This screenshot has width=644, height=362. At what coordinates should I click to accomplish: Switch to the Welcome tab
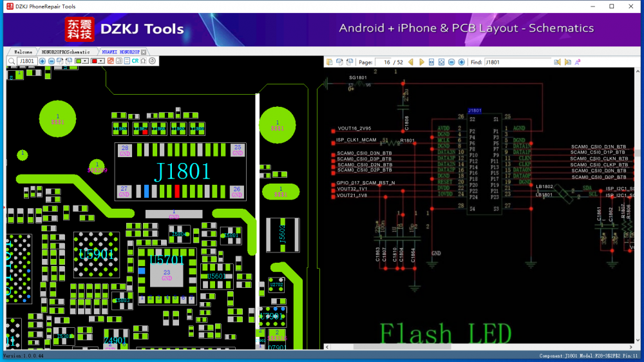[23, 52]
